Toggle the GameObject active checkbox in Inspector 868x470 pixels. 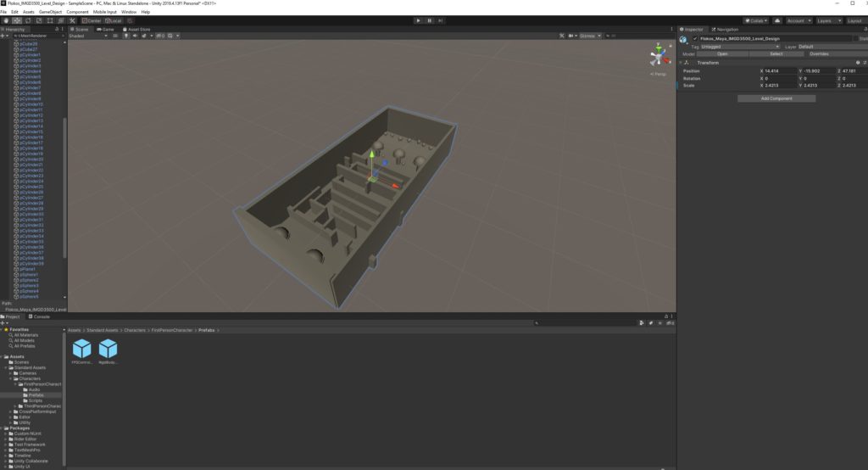pyautogui.click(x=695, y=38)
